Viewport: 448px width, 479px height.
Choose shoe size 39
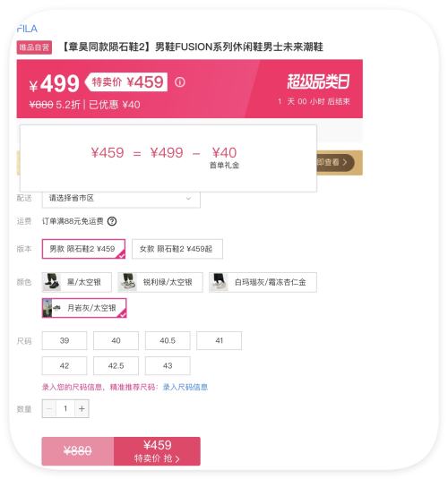coord(65,340)
